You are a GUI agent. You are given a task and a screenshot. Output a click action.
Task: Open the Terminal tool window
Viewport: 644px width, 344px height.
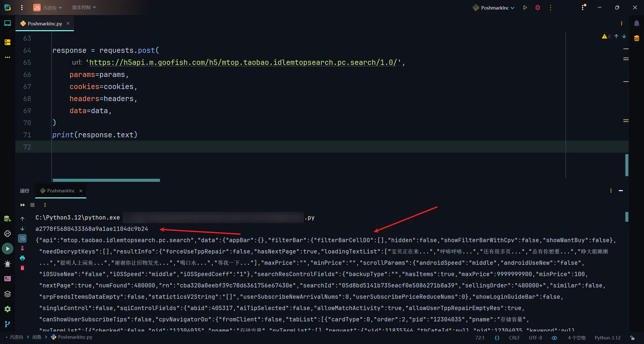pyautogui.click(x=8, y=279)
